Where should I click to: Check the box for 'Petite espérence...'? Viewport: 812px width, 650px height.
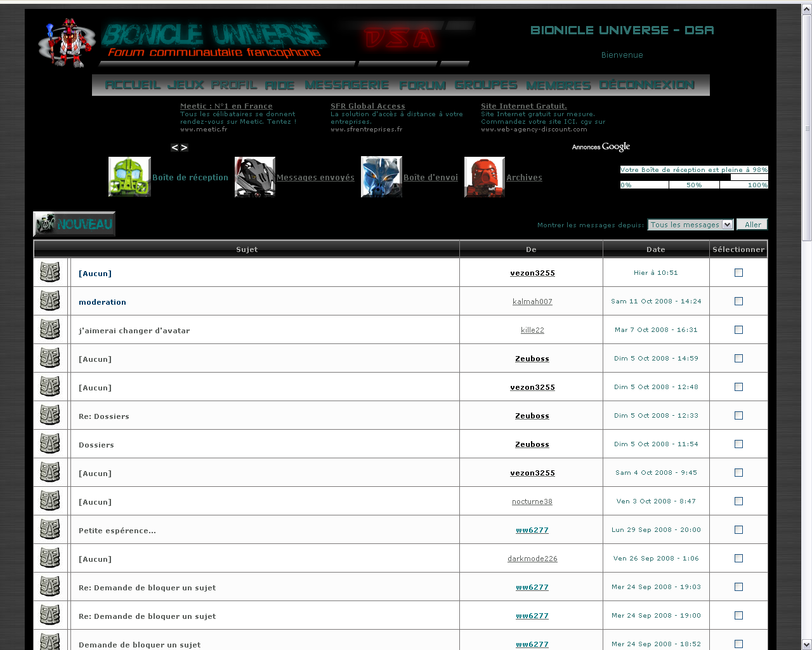click(x=738, y=529)
